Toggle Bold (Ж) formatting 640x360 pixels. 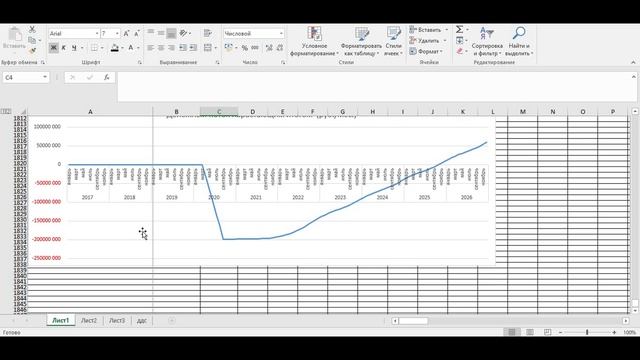(x=53, y=48)
